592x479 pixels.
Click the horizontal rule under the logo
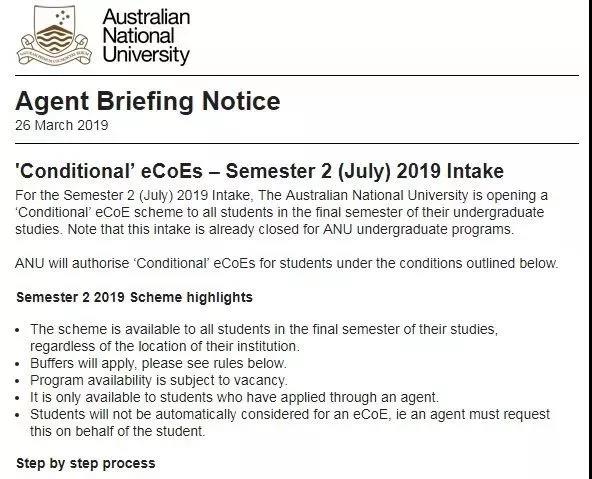(x=297, y=75)
